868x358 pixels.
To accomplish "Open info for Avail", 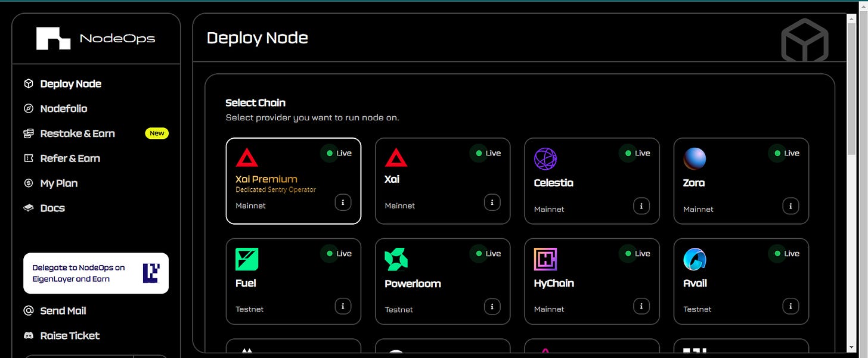I will [790, 306].
